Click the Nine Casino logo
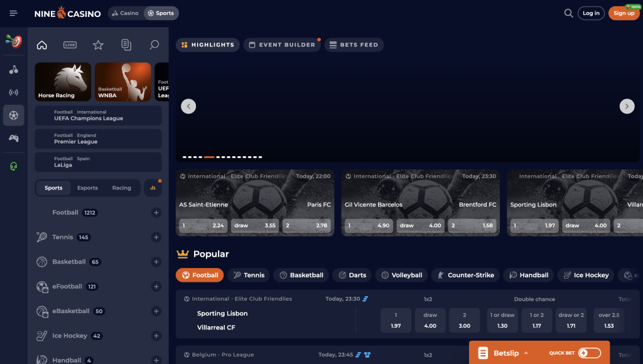The height and width of the screenshot is (364, 643). pyautogui.click(x=68, y=13)
